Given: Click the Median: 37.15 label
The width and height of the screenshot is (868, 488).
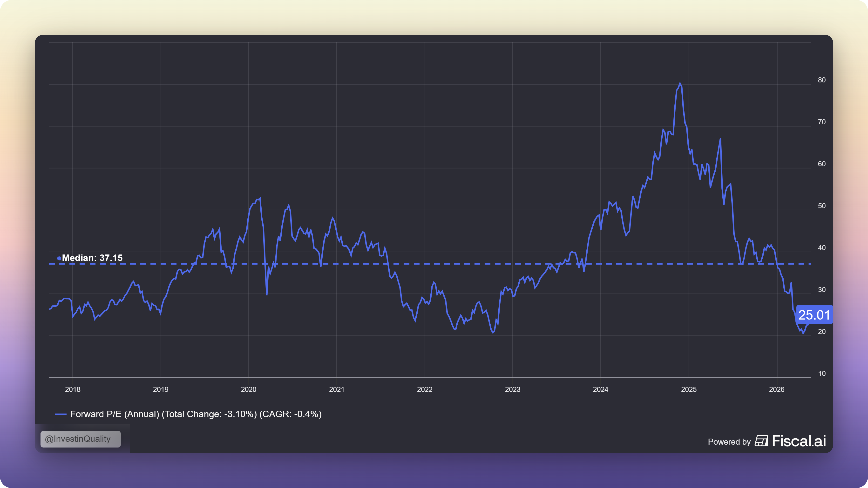Looking at the screenshot, I should [x=92, y=258].
